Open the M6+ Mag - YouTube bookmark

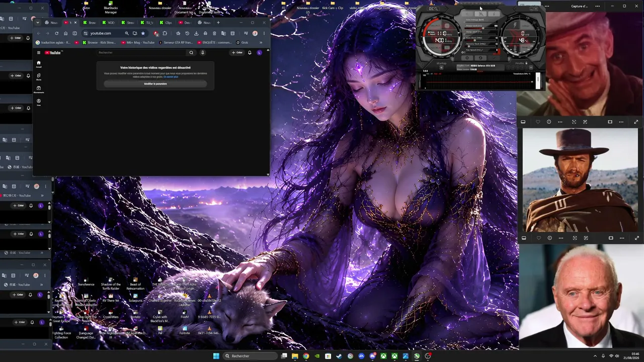(138, 43)
